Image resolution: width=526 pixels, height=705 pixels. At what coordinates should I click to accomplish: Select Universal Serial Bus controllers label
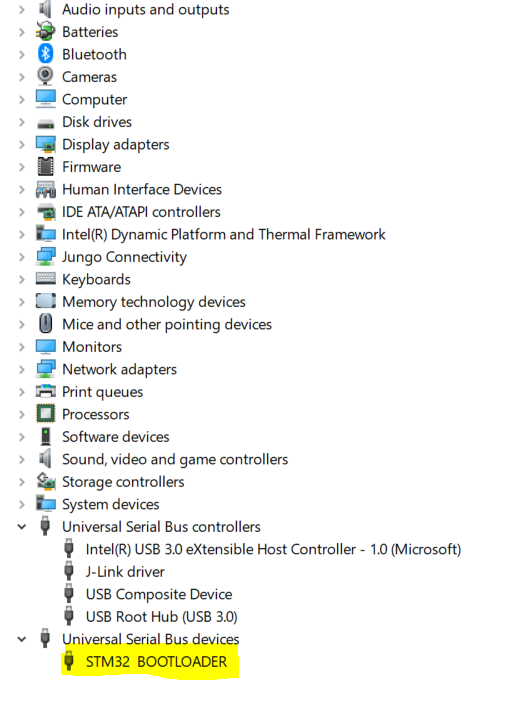(x=161, y=527)
